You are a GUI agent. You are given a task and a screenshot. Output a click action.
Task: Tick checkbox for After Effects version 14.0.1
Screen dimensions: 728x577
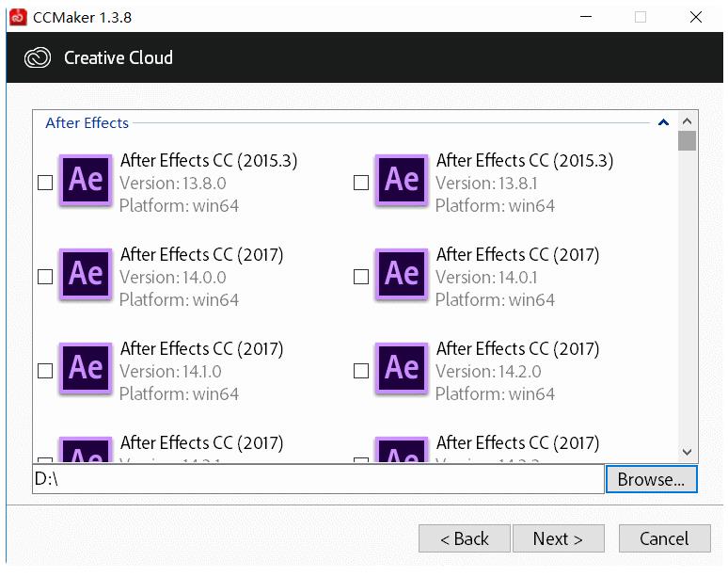coord(361,277)
